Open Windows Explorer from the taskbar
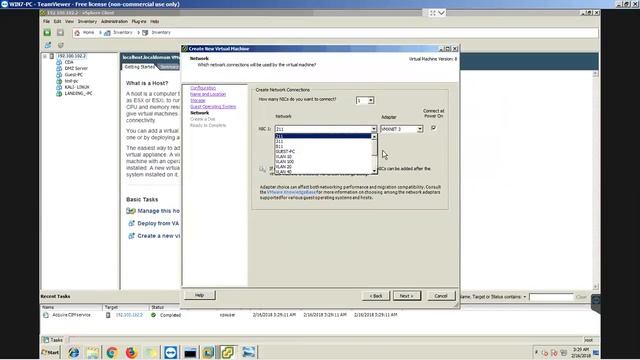The image size is (640, 360). [x=93, y=352]
